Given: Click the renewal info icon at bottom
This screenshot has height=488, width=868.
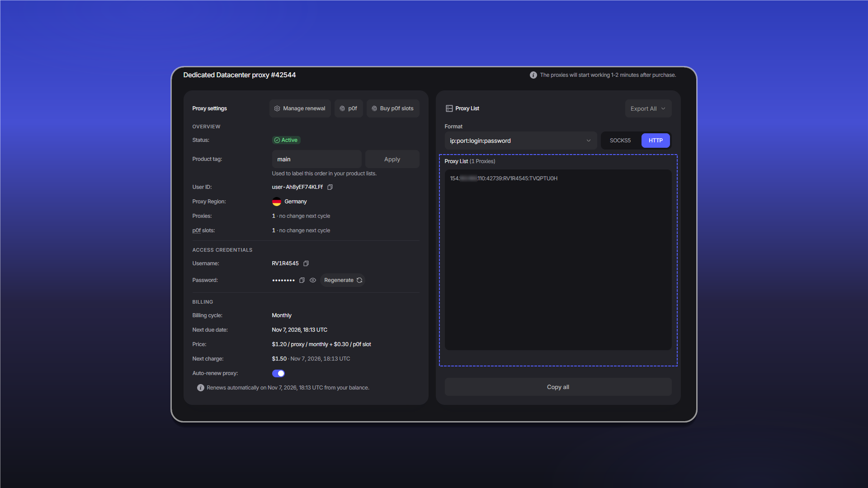Looking at the screenshot, I should [x=201, y=388].
